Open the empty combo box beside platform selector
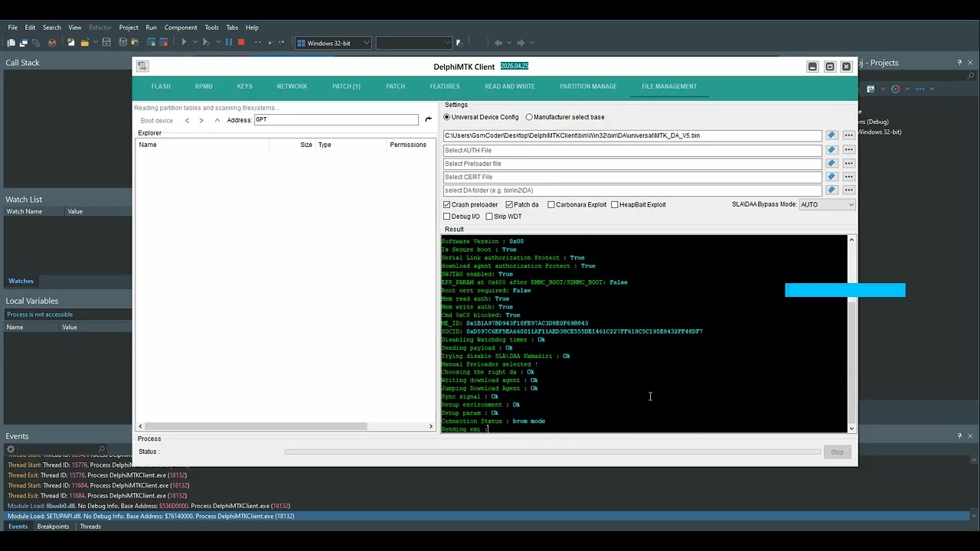 click(x=414, y=43)
